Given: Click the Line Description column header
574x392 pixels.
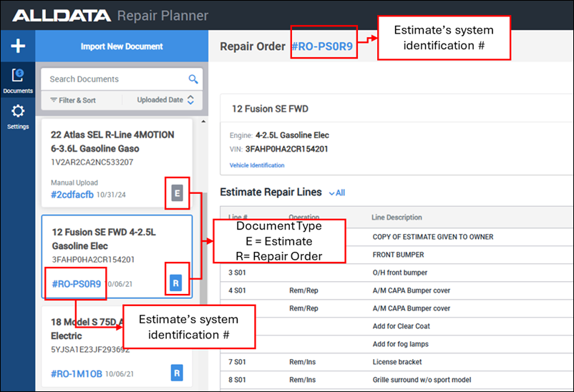Looking at the screenshot, I should point(397,217).
